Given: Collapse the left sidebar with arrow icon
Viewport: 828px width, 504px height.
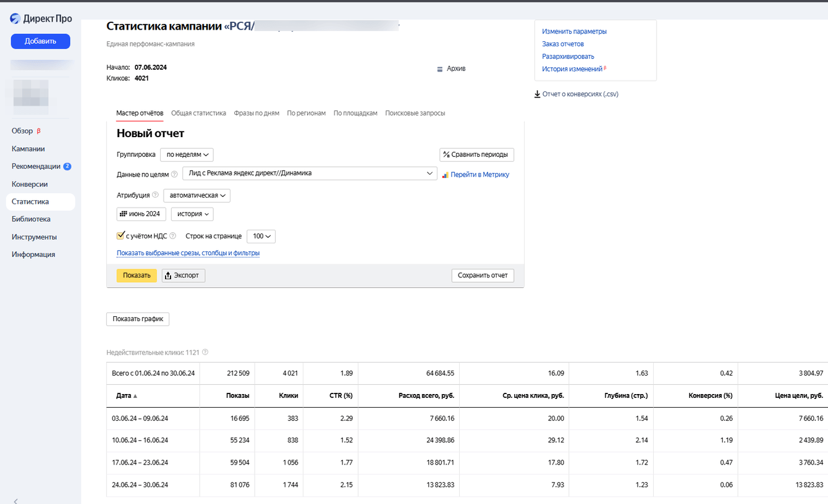Looking at the screenshot, I should 15,500.
